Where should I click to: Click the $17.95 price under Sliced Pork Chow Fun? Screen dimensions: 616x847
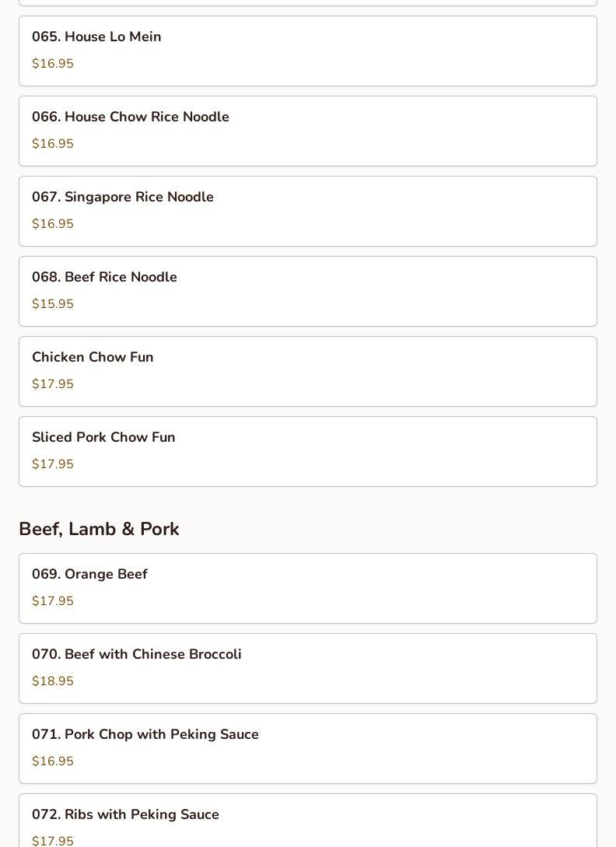click(x=52, y=464)
